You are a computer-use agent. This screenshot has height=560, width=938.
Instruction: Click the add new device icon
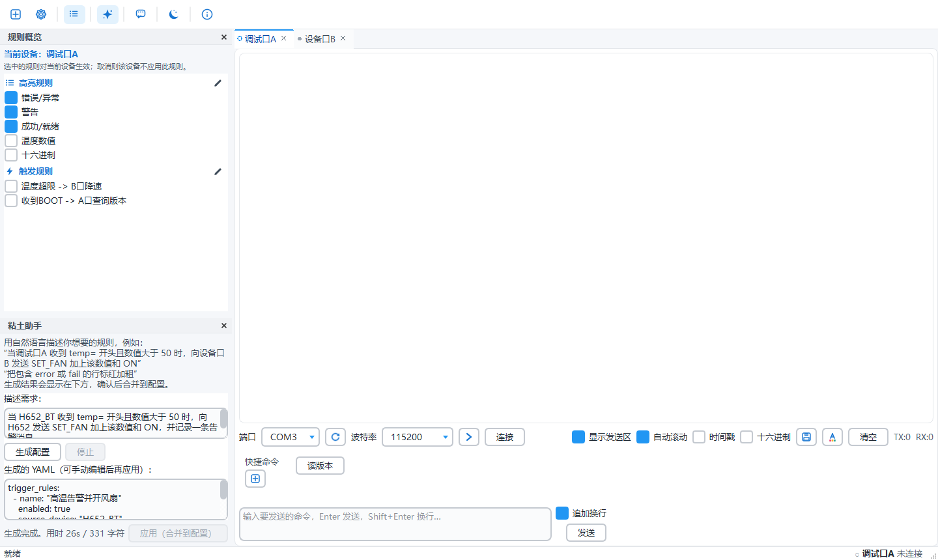click(x=16, y=14)
